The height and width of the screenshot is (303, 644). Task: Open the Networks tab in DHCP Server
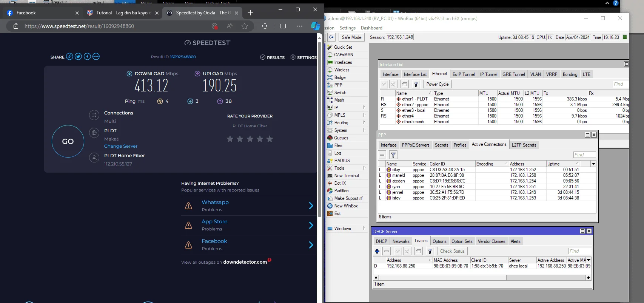401,241
